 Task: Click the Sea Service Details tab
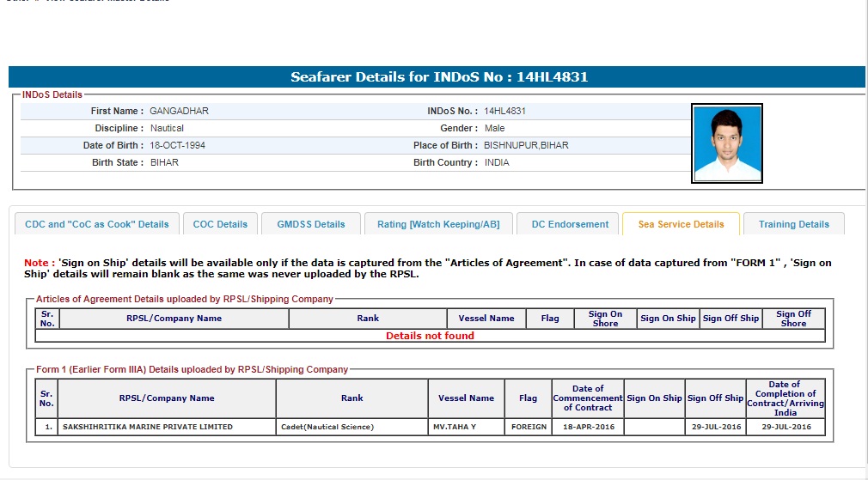[681, 224]
